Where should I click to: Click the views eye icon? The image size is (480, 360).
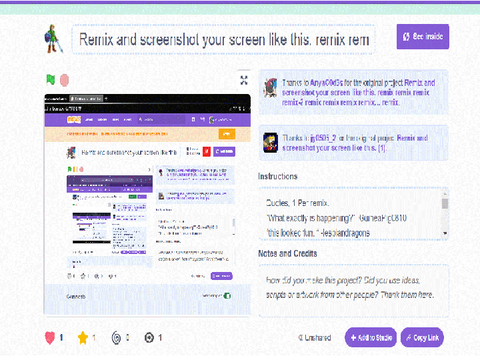coord(149,338)
